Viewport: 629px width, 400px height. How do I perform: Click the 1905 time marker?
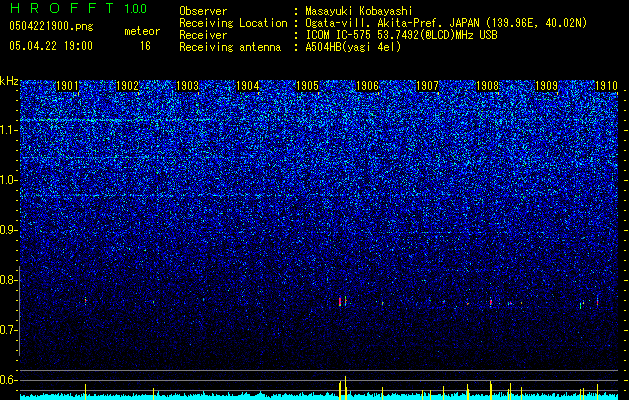[x=307, y=86]
